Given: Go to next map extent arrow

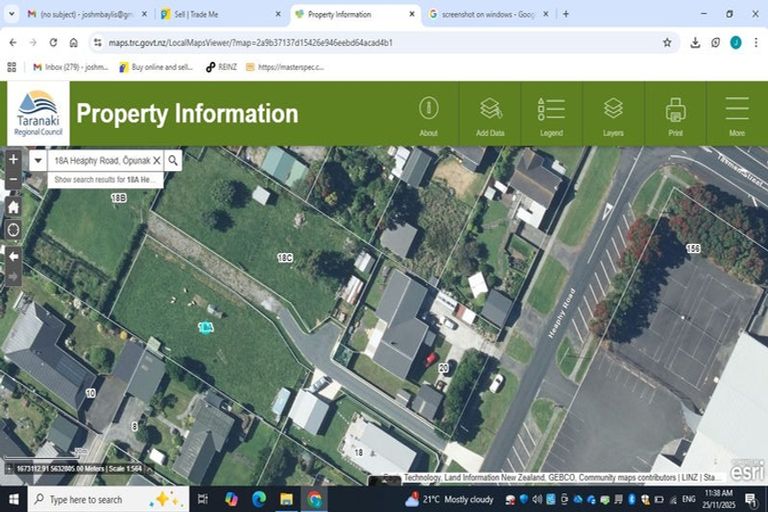Looking at the screenshot, I should click(x=13, y=277).
